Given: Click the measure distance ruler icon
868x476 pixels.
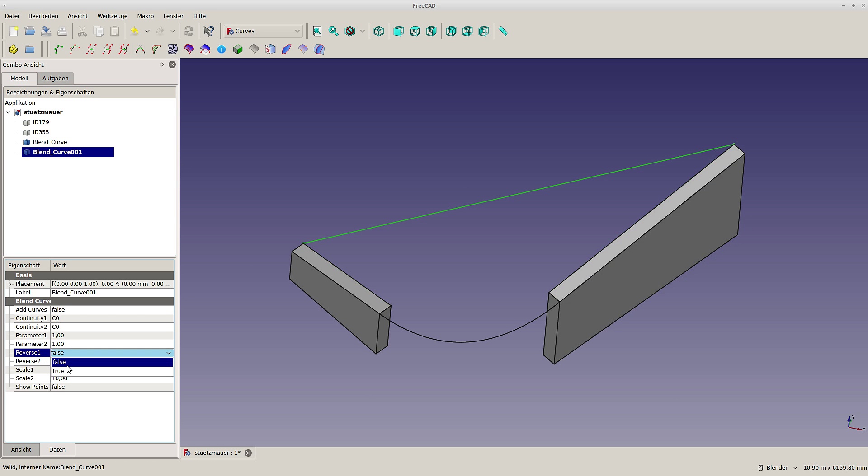Looking at the screenshot, I should pos(503,31).
